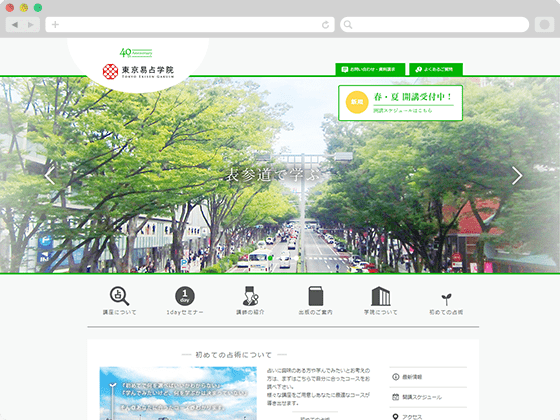Open the 東京易占学院 logo home link
This screenshot has width=560, height=420.
pyautogui.click(x=138, y=71)
